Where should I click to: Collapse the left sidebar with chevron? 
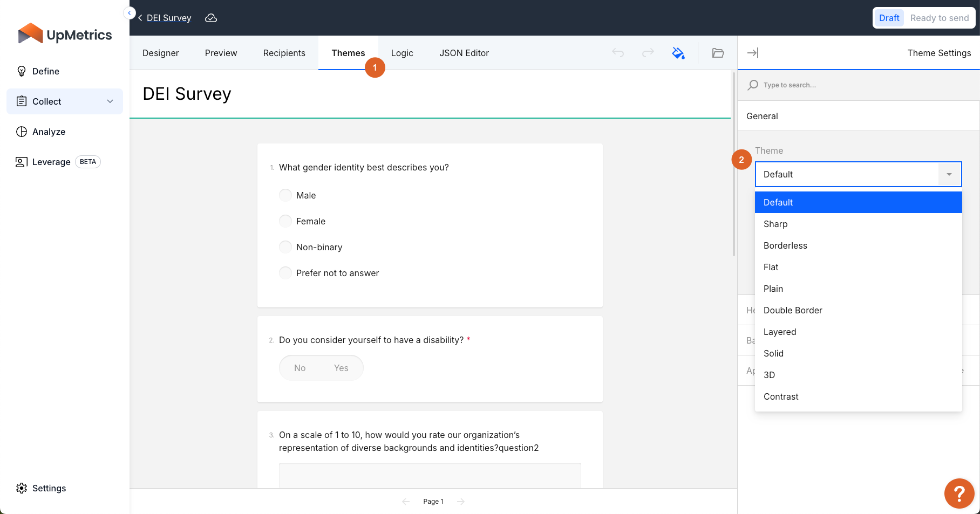pos(130,13)
